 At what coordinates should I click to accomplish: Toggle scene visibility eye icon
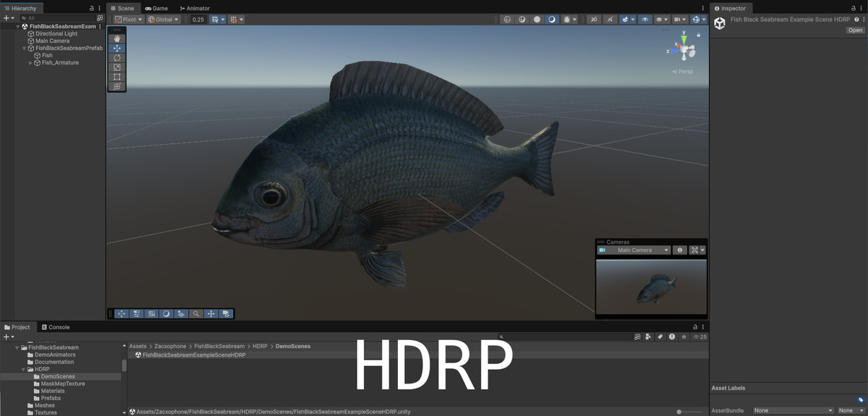tap(645, 20)
